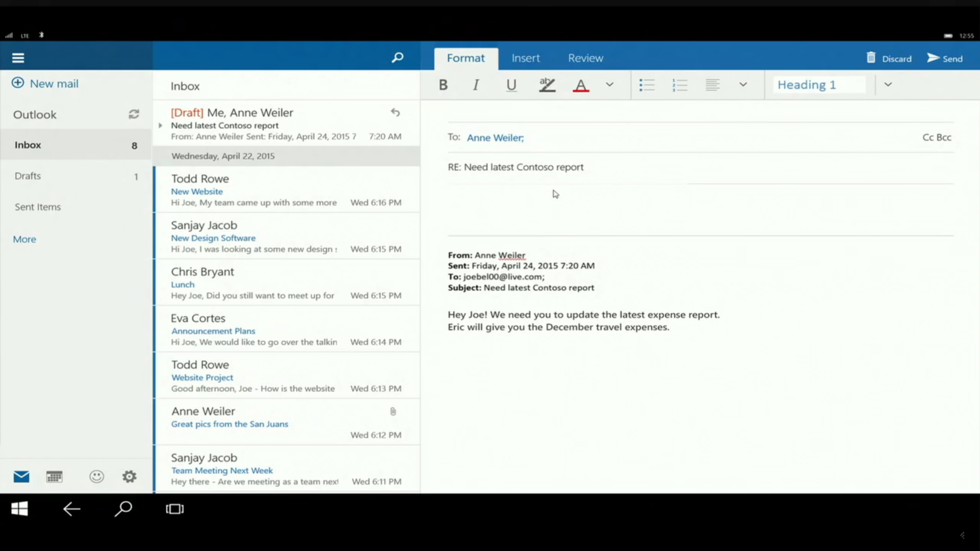
Task: Expand the draft conversation thread arrow
Action: (x=160, y=126)
